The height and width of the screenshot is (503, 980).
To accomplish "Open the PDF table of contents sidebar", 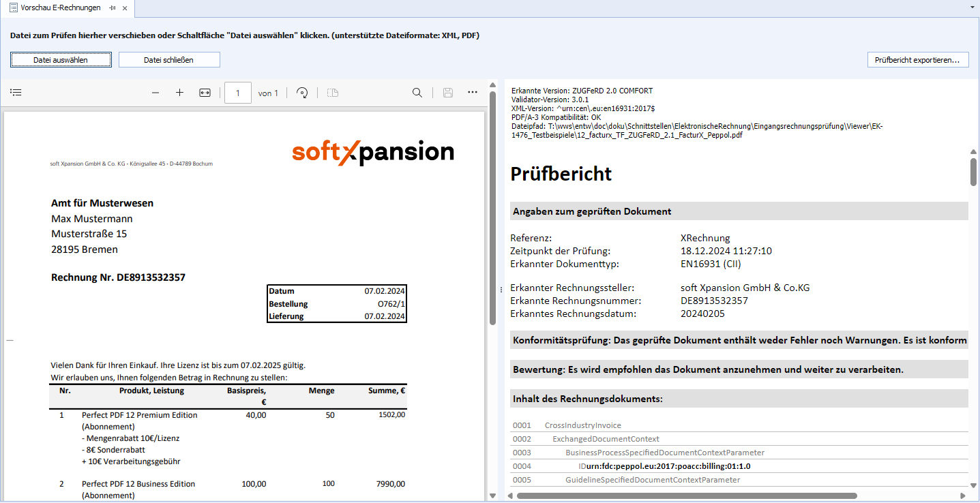I will click(16, 93).
